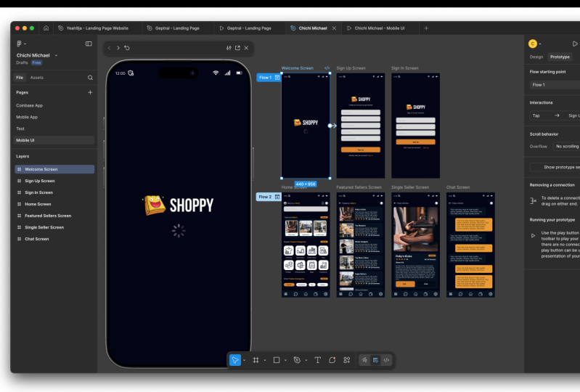
Task: Expand Move tool options chevron
Action: tap(244, 360)
